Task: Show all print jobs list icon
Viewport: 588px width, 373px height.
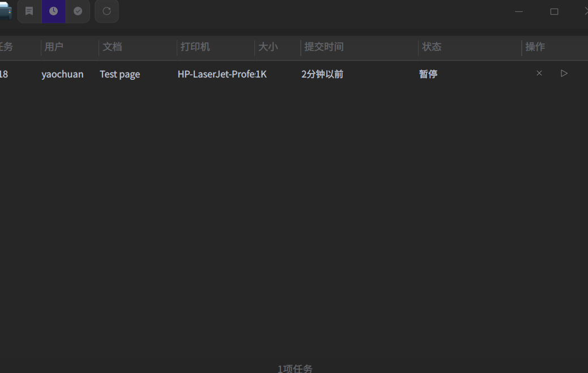Action: [x=29, y=11]
